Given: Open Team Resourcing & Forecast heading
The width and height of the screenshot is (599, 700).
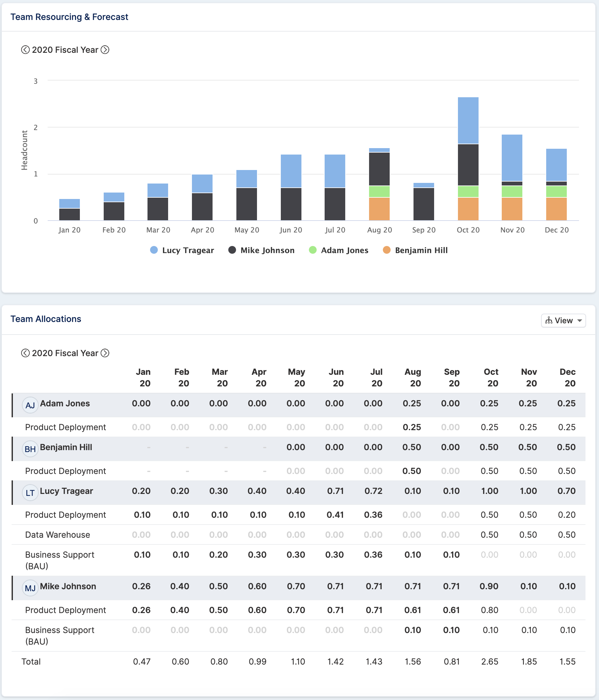Looking at the screenshot, I should [x=69, y=17].
